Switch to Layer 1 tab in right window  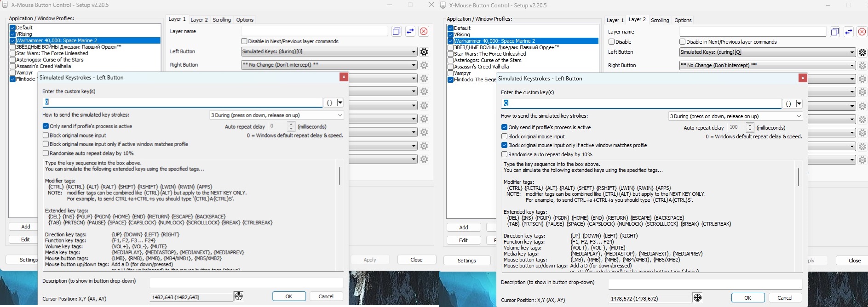(x=615, y=20)
